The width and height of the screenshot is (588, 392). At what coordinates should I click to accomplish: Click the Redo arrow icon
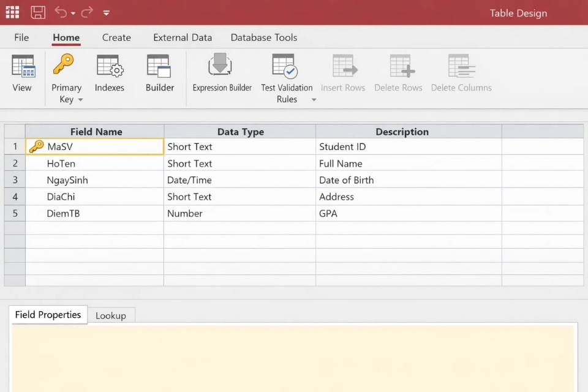pyautogui.click(x=87, y=13)
